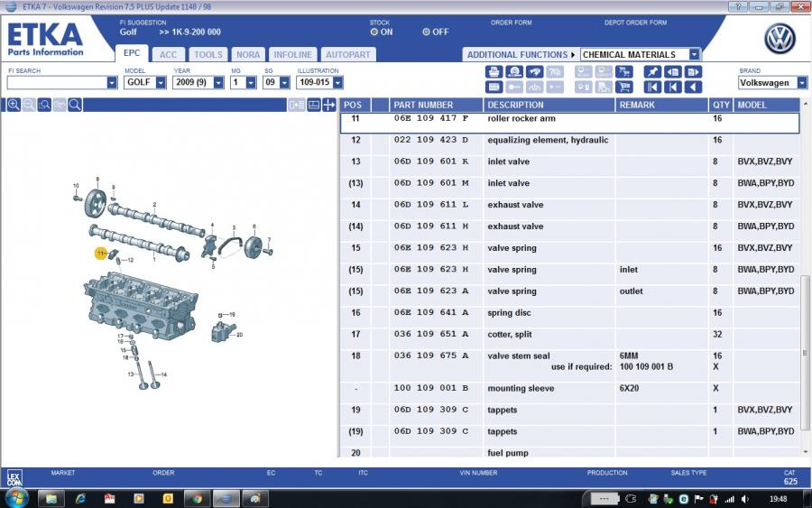
Task: Open the NORA tab
Action: point(248,54)
